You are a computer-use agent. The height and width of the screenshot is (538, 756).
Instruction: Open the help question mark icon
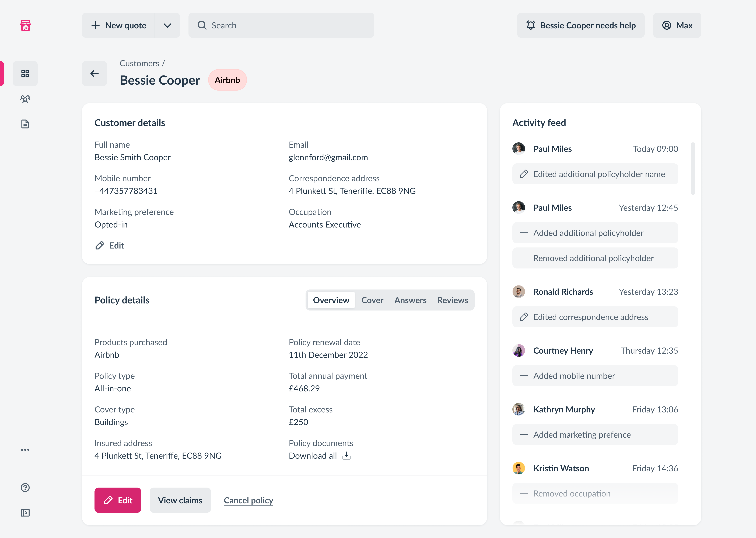click(x=25, y=487)
